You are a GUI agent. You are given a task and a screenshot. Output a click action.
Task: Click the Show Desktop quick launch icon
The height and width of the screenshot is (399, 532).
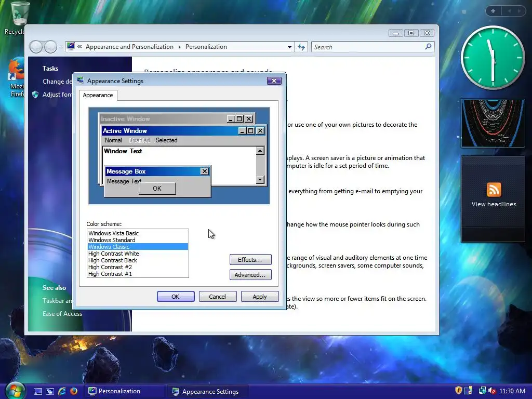(x=37, y=391)
